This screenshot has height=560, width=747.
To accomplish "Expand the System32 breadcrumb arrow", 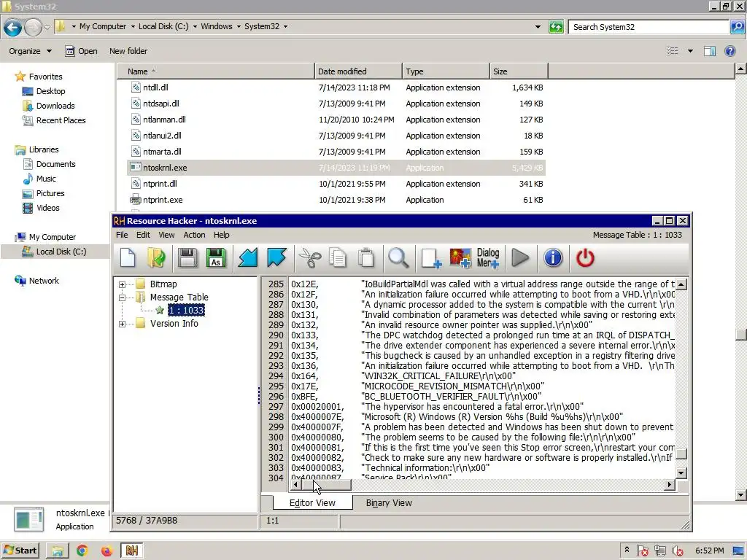I will point(285,27).
